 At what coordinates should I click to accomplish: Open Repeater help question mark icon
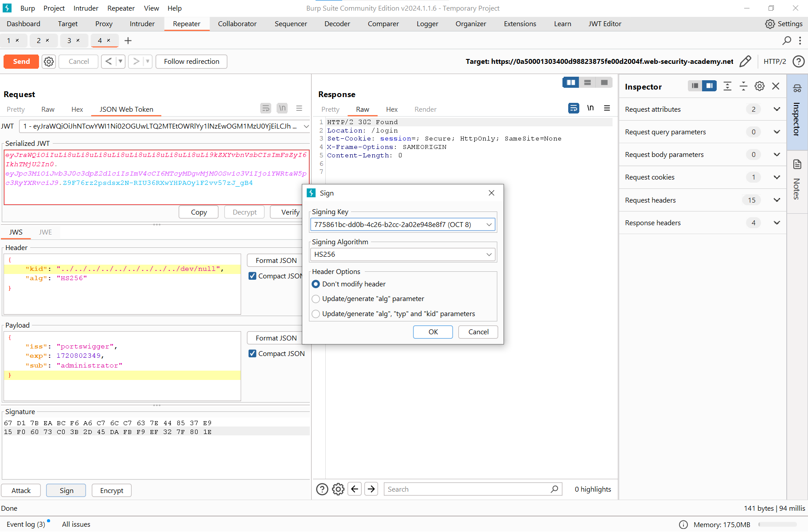pos(798,61)
